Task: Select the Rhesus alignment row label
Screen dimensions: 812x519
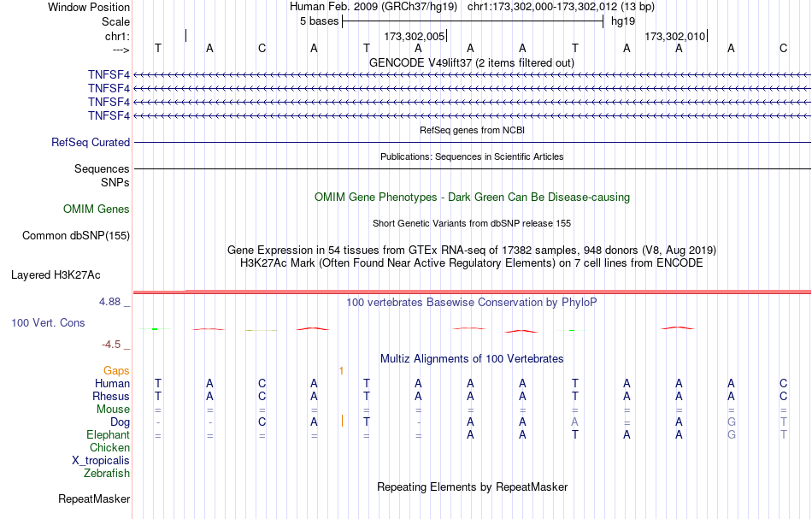Action: click(111, 396)
